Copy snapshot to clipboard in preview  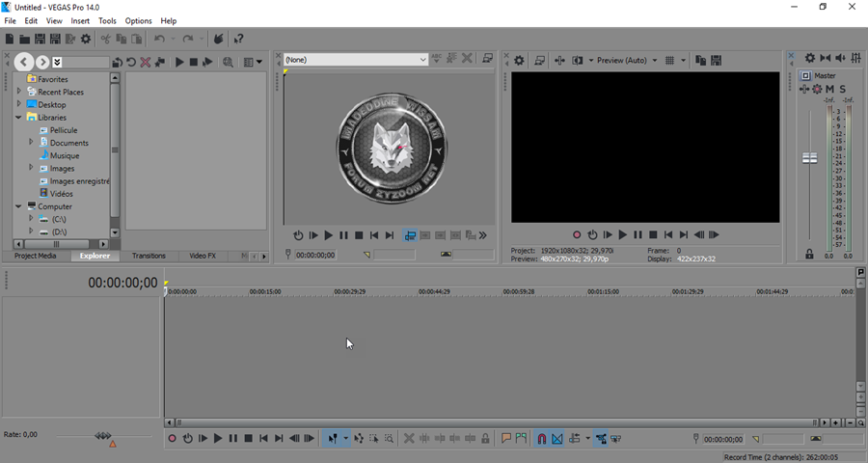[x=700, y=61]
